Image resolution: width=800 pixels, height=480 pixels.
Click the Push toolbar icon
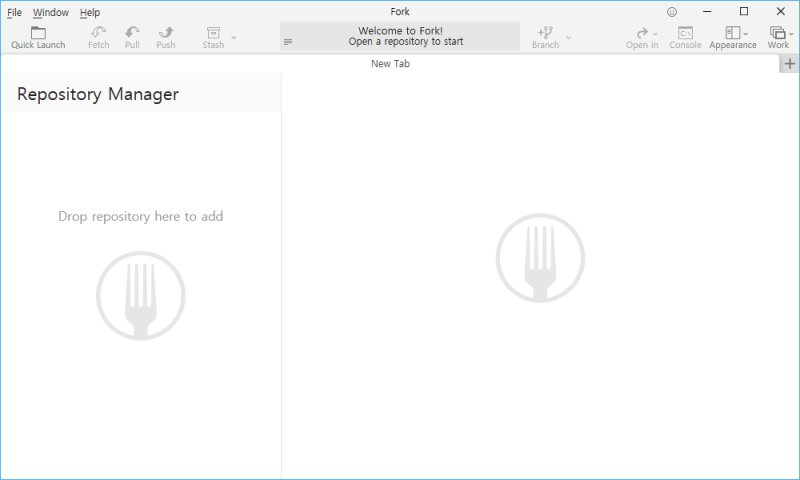click(166, 33)
